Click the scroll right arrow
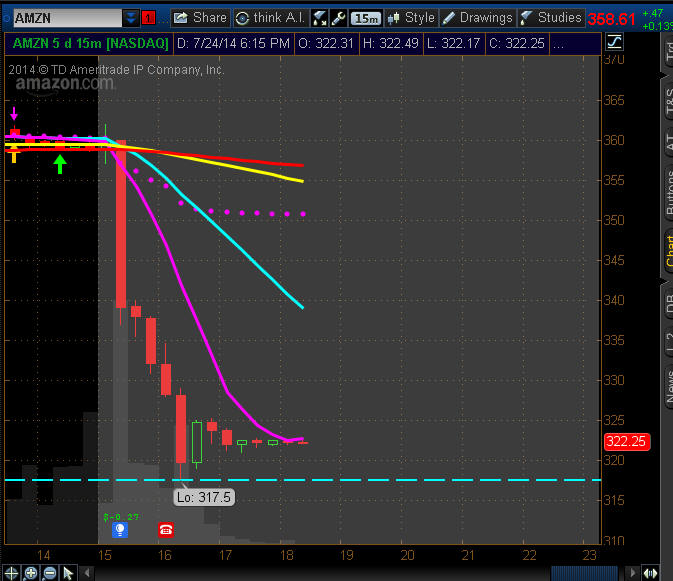The width and height of the screenshot is (673, 581). [x=632, y=573]
